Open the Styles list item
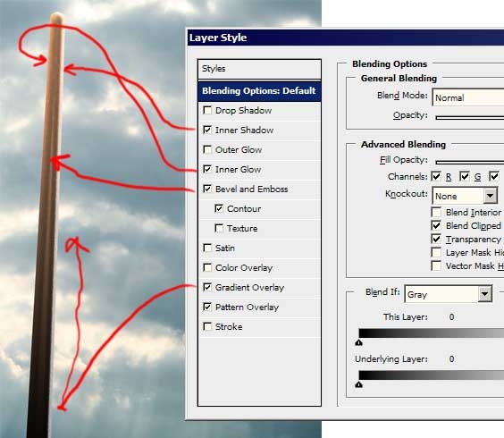504x438 pixels. coord(259,69)
